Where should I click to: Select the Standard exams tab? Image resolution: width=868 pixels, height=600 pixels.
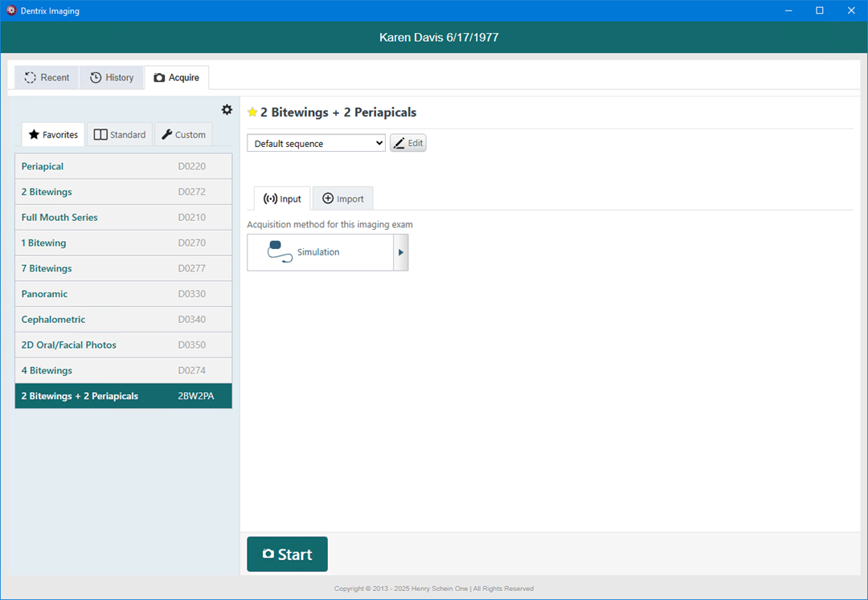coord(120,135)
